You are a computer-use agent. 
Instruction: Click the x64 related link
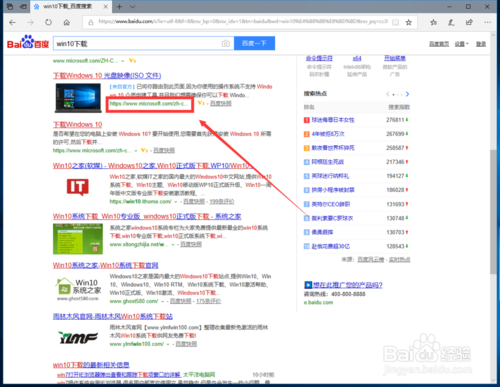[357, 58]
